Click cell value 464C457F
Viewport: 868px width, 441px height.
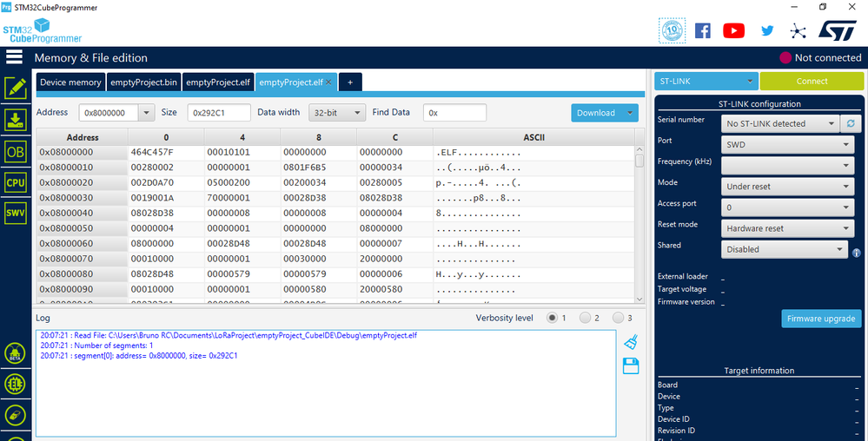coord(152,152)
